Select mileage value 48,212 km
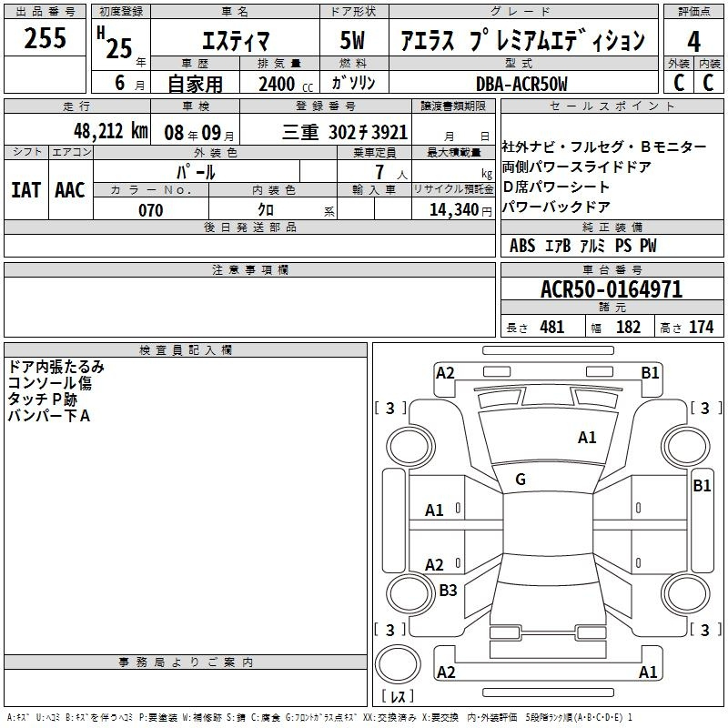This screenshot has height=728, width=728. (x=110, y=131)
